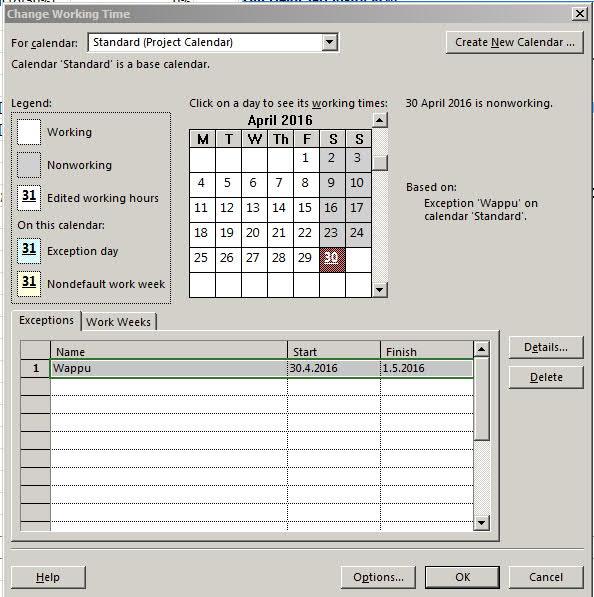Screen dimensions: 594x597
Task: Open the For calendar dropdown arrow
Action: point(329,42)
